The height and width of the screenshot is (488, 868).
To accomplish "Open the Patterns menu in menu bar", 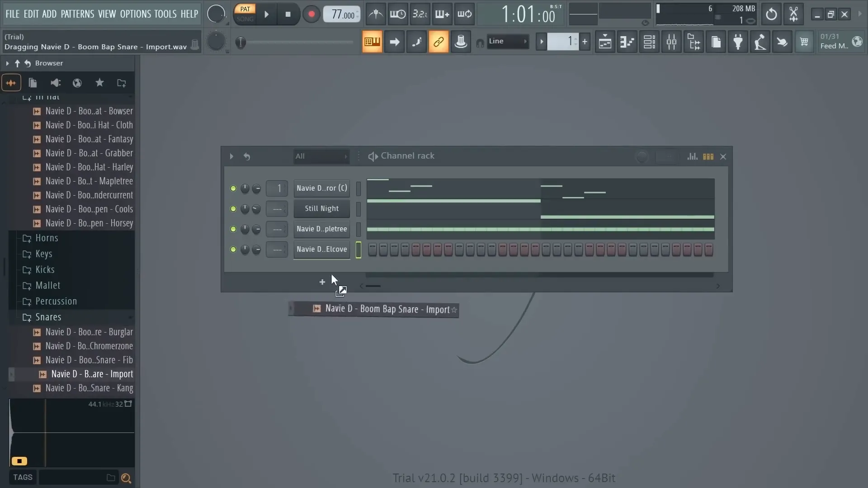I will click(77, 13).
